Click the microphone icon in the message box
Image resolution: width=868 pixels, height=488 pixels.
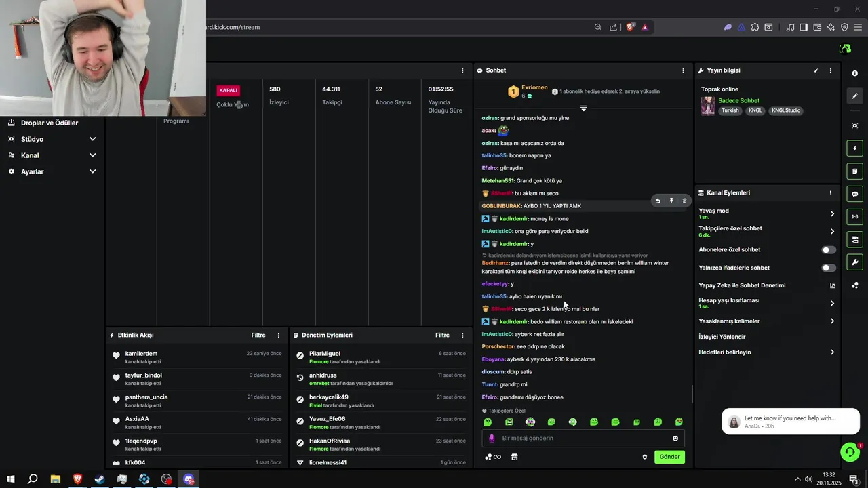pyautogui.click(x=492, y=439)
